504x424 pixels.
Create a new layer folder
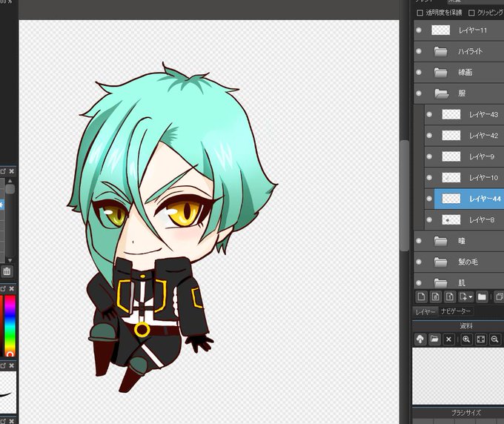[x=482, y=297]
